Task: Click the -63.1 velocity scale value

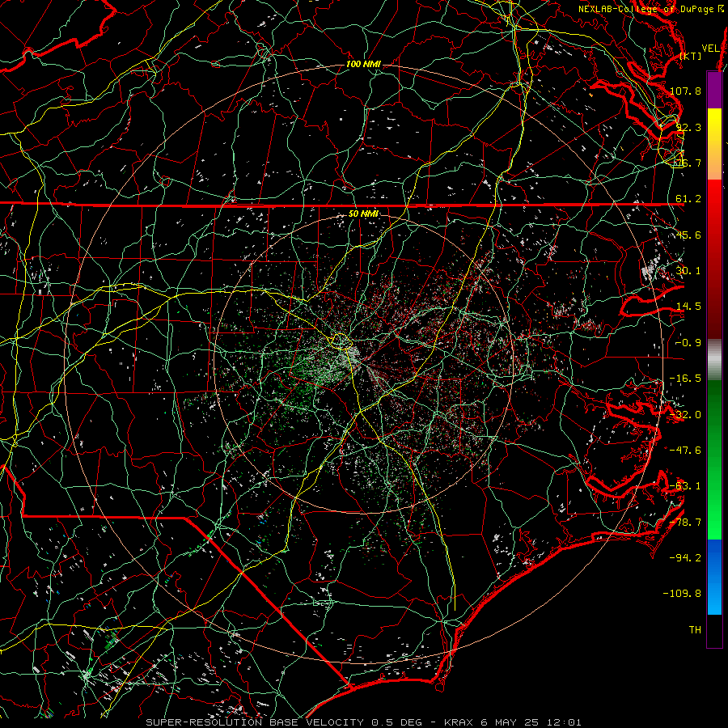Action: tap(685, 486)
